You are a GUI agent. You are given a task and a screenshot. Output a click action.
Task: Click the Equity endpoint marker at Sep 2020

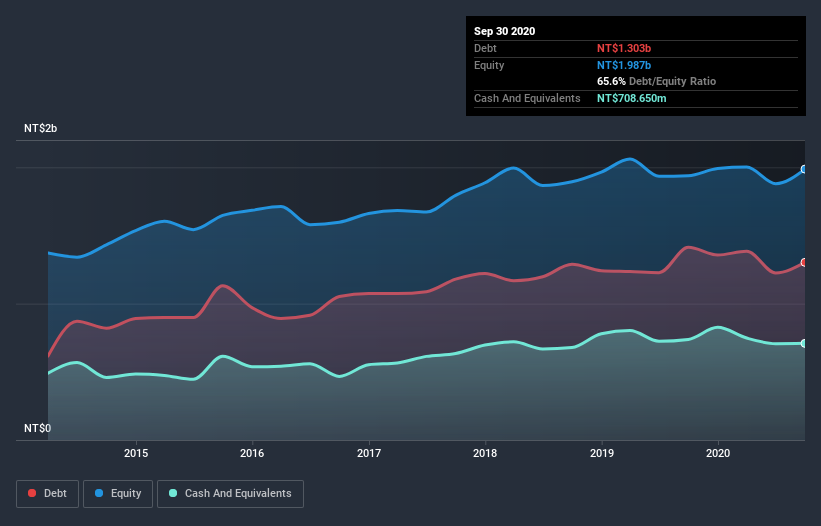pyautogui.click(x=804, y=169)
